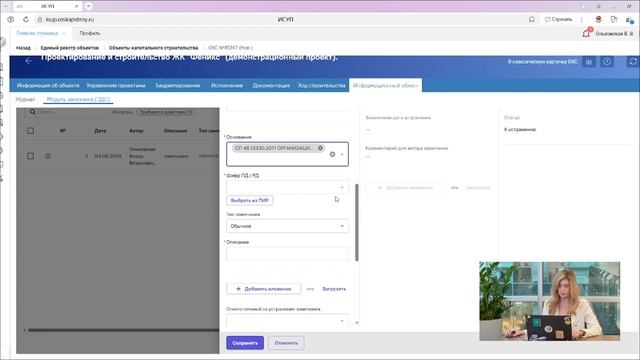The height and width of the screenshot is (360, 640).
Task: Switch to the Бюджетирование tab
Action: click(178, 85)
